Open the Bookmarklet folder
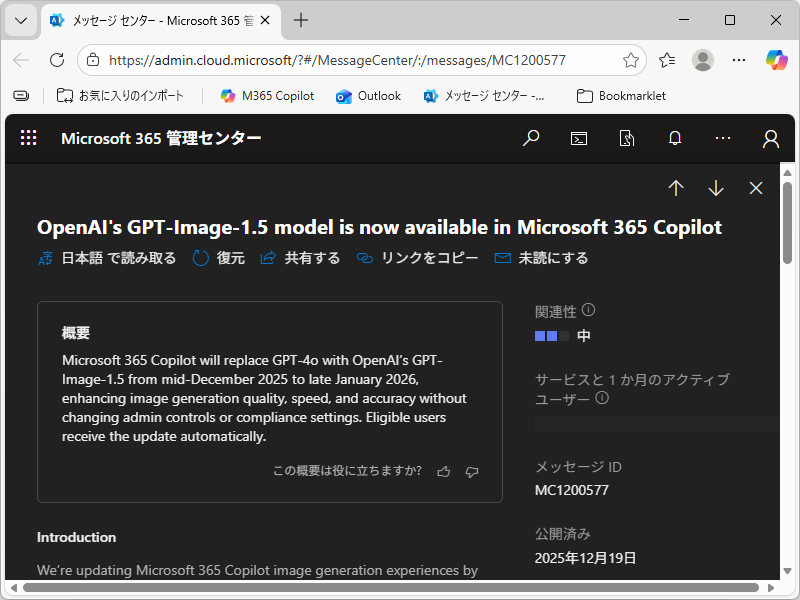 [621, 95]
